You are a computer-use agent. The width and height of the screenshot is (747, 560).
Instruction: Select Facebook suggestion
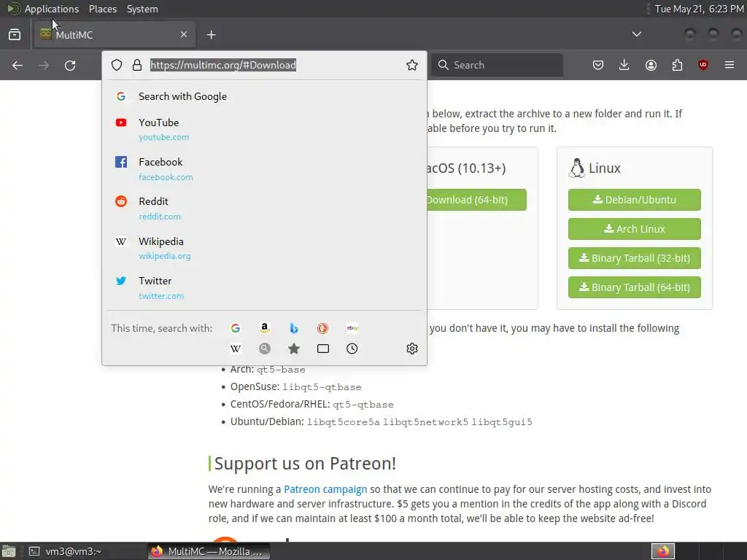[264, 168]
